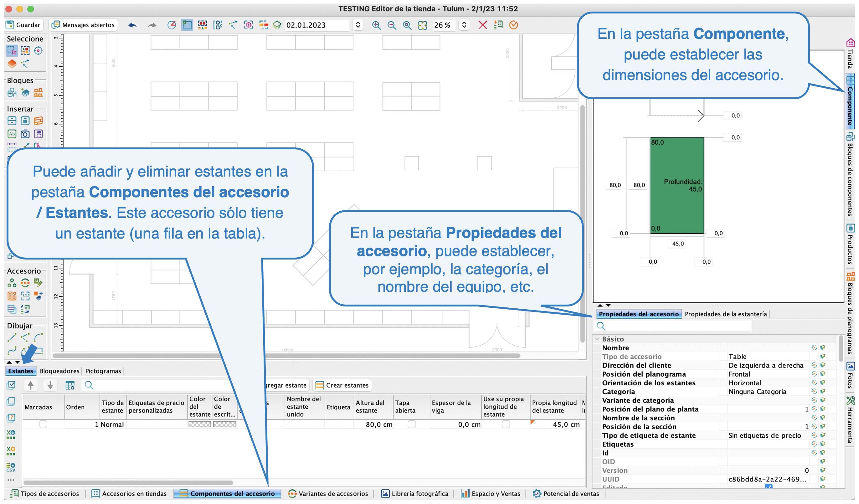The image size is (859, 504).
Task: Click the fit-to-screen zoom icon
Action: point(423,25)
